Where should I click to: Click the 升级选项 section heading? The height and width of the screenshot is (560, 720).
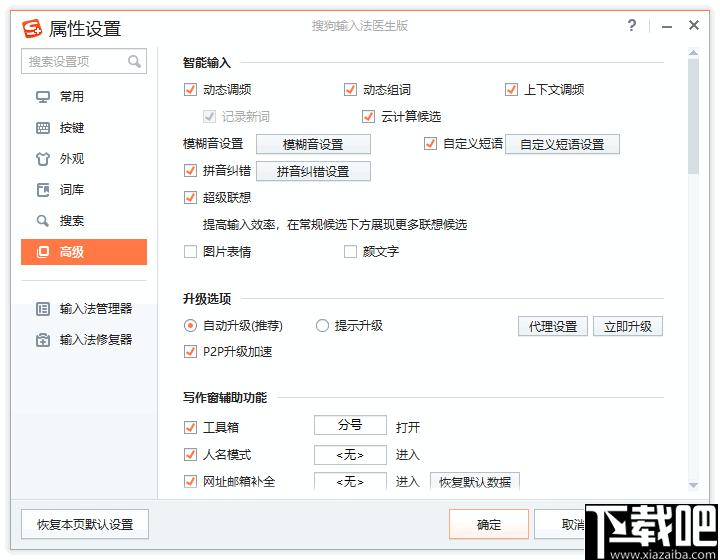[x=207, y=299]
